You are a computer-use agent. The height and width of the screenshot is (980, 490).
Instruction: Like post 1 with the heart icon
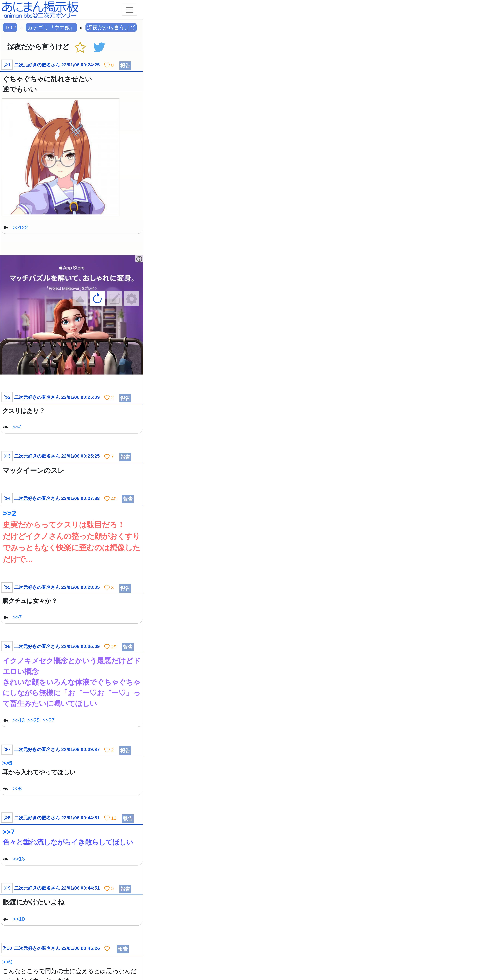pyautogui.click(x=107, y=65)
